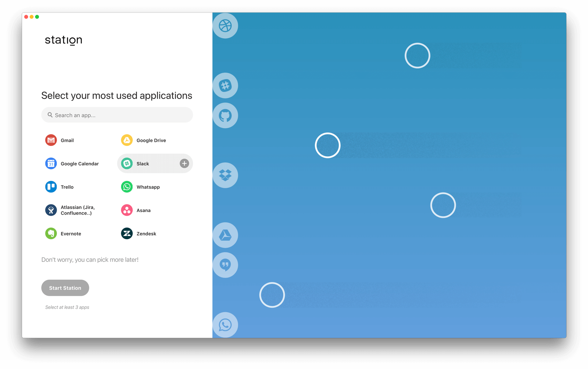Screen dimensions: 588x369
Task: Click the Slack label text
Action: pos(143,164)
